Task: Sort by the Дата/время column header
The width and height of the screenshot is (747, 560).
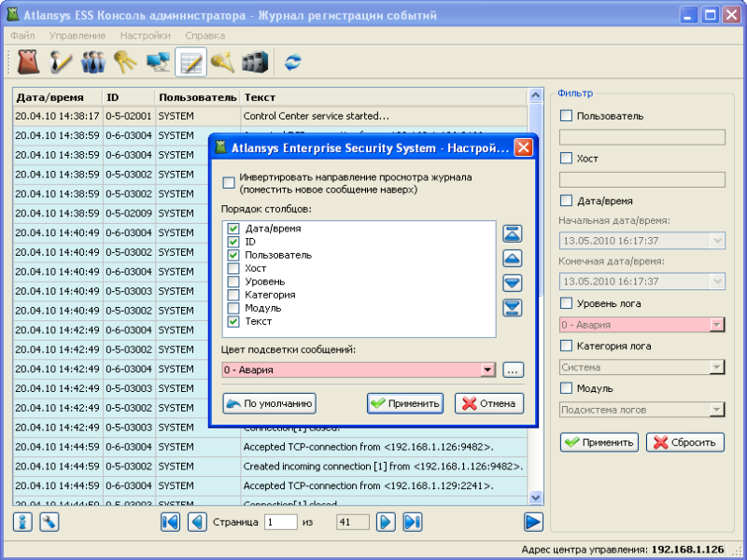Action: [x=58, y=97]
